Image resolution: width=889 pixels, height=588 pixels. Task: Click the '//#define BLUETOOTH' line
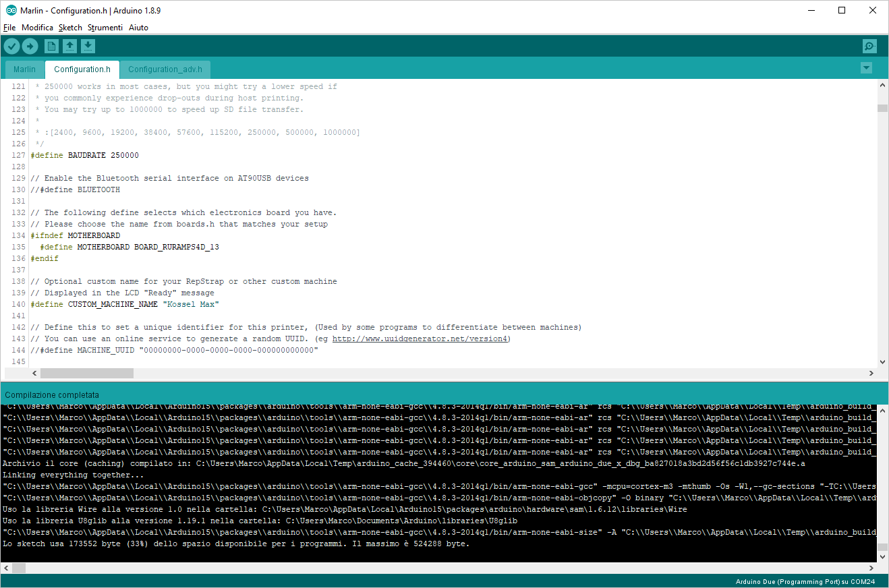tap(75, 189)
